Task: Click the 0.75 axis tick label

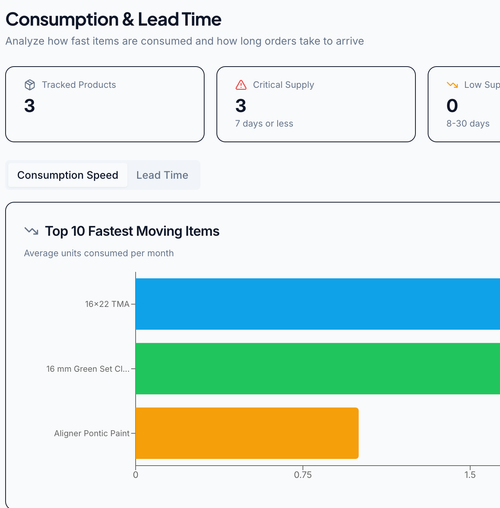Action: pos(303,475)
